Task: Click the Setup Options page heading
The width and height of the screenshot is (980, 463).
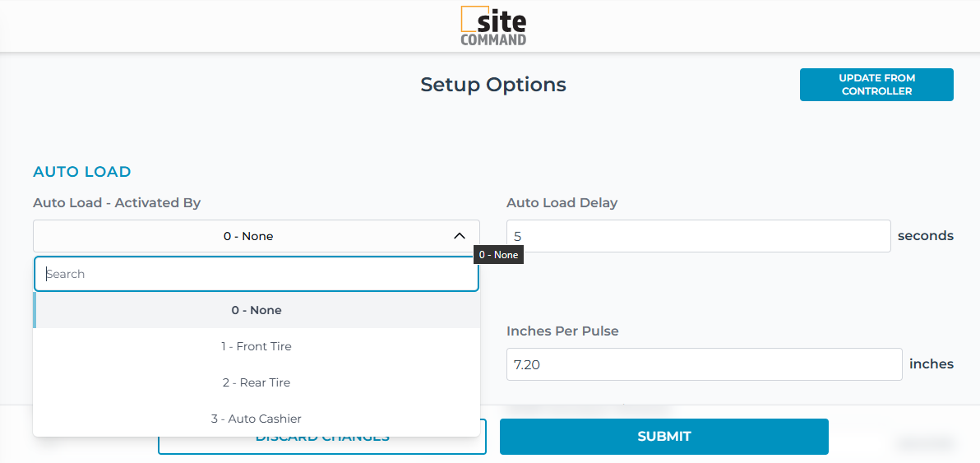Action: [493, 85]
